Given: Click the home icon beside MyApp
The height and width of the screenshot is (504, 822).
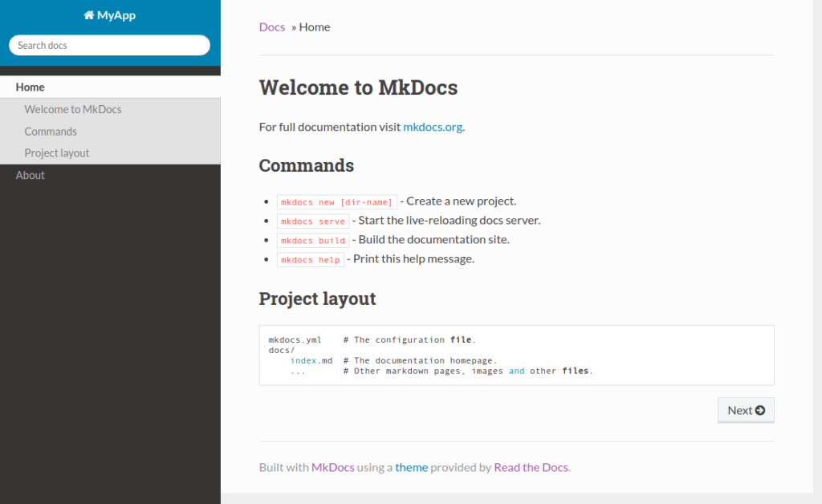Looking at the screenshot, I should point(88,15).
